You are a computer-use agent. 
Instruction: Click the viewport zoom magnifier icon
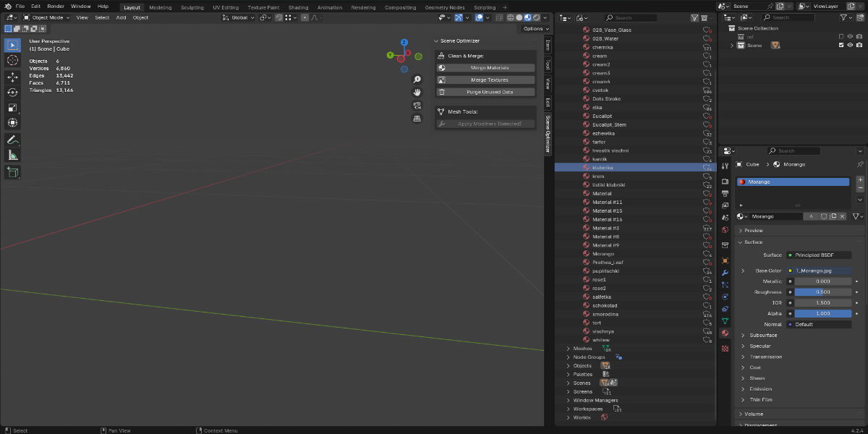pos(417,80)
